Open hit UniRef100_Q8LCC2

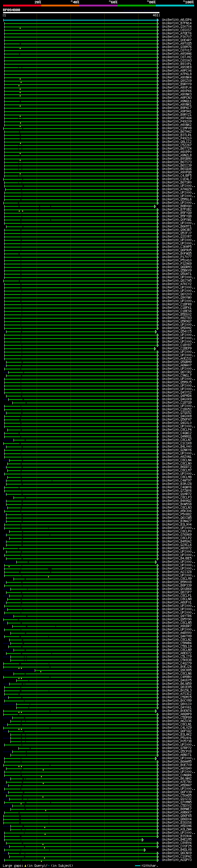tap(176, 142)
